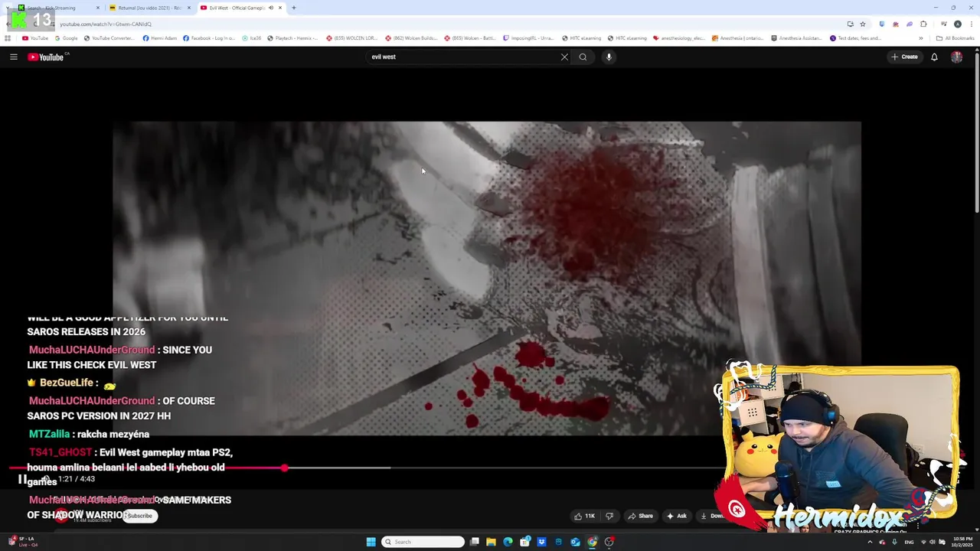The image size is (980, 551).
Task: Like the video with 11K likes
Action: (x=585, y=516)
